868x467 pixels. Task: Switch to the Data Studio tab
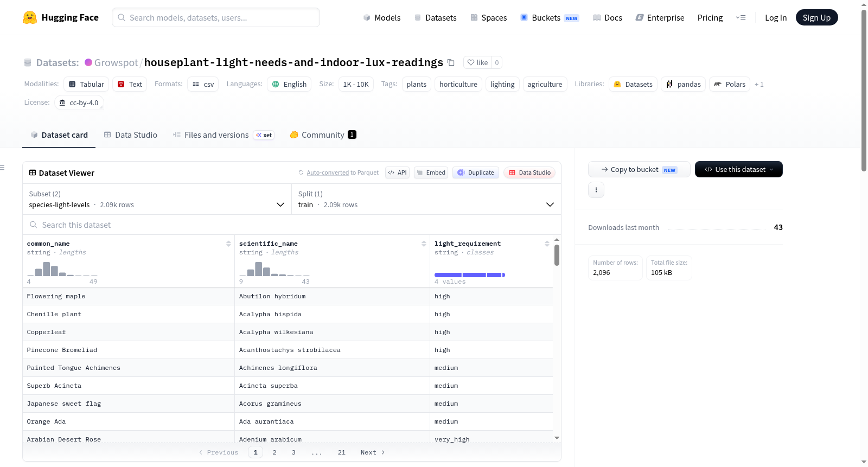pyautogui.click(x=131, y=135)
